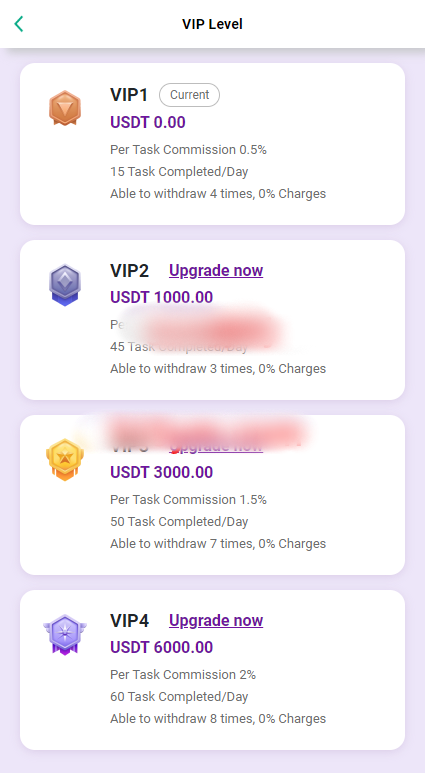The width and height of the screenshot is (425, 773).
Task: Click the VIP4 level name
Action: [x=129, y=620]
